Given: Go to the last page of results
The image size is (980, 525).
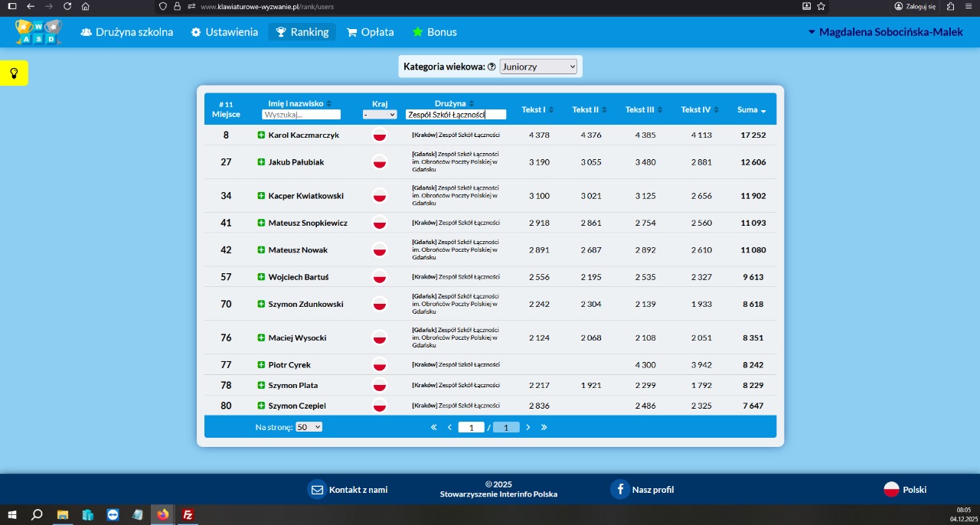Looking at the screenshot, I should [544, 427].
